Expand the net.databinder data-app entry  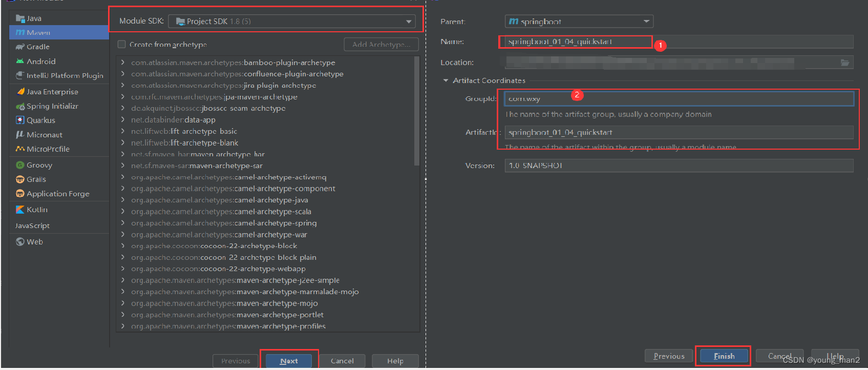pos(123,120)
